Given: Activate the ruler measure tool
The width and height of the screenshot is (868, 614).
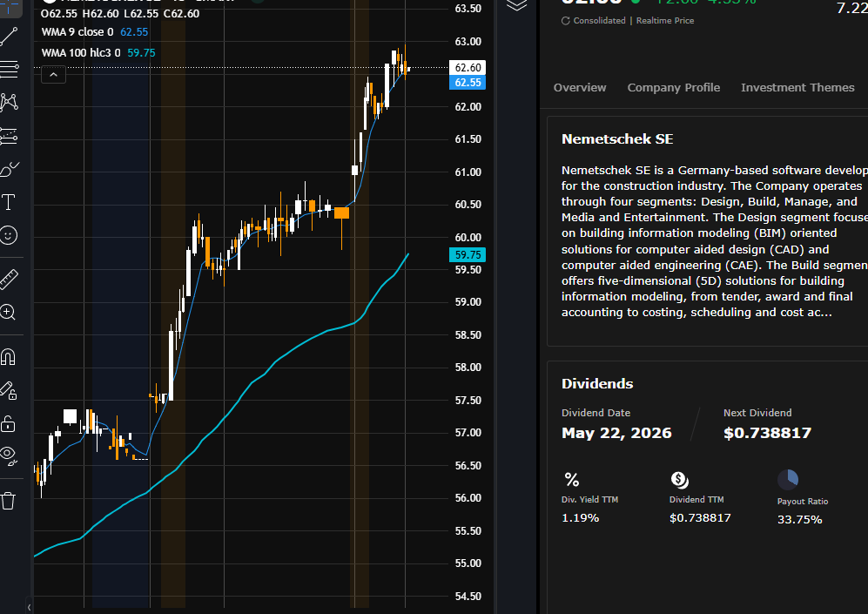Looking at the screenshot, I should coord(9,279).
